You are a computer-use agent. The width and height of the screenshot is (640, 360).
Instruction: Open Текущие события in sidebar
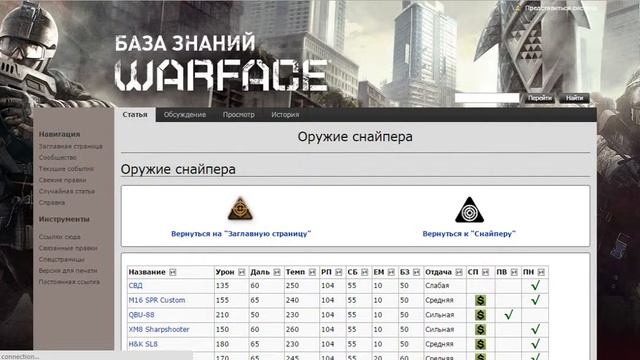point(66,169)
